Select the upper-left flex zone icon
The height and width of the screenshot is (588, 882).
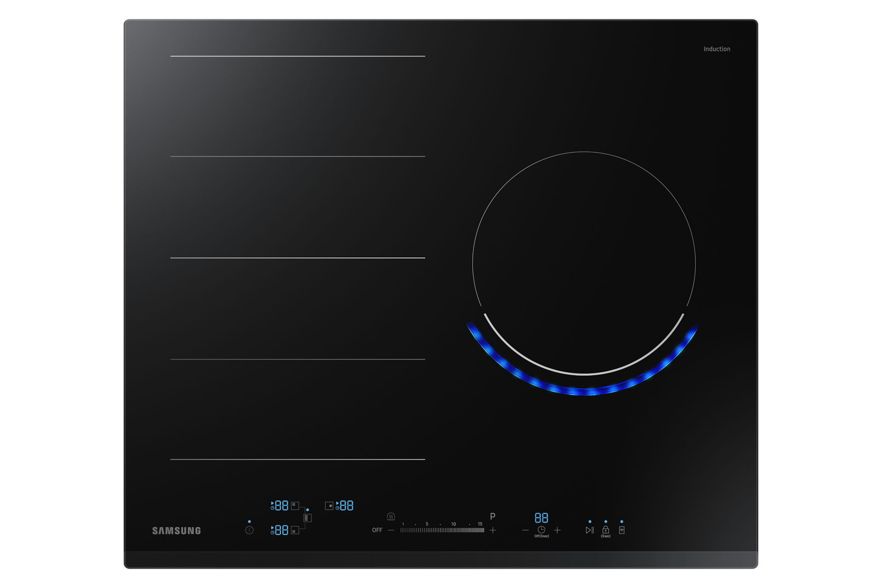click(295, 506)
